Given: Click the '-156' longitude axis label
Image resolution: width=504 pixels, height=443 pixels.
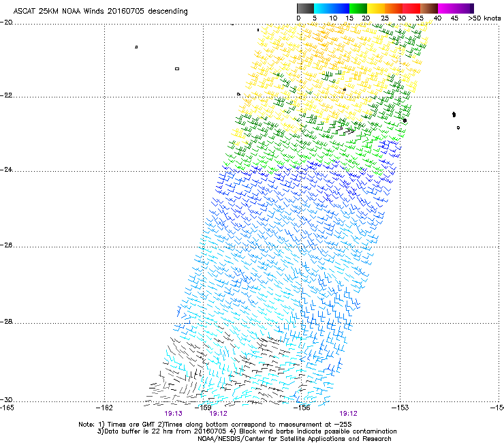Looking at the screenshot, I should (302, 408).
